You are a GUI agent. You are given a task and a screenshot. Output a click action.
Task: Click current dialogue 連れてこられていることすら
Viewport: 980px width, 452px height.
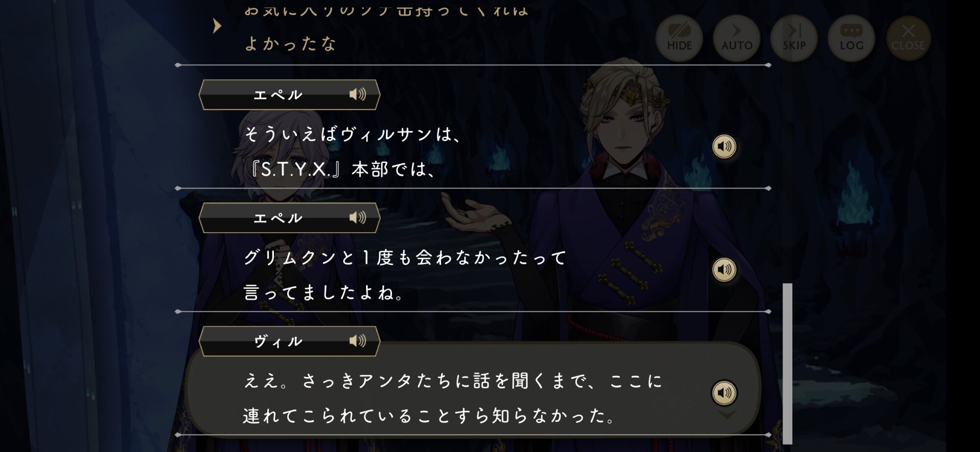(429, 416)
